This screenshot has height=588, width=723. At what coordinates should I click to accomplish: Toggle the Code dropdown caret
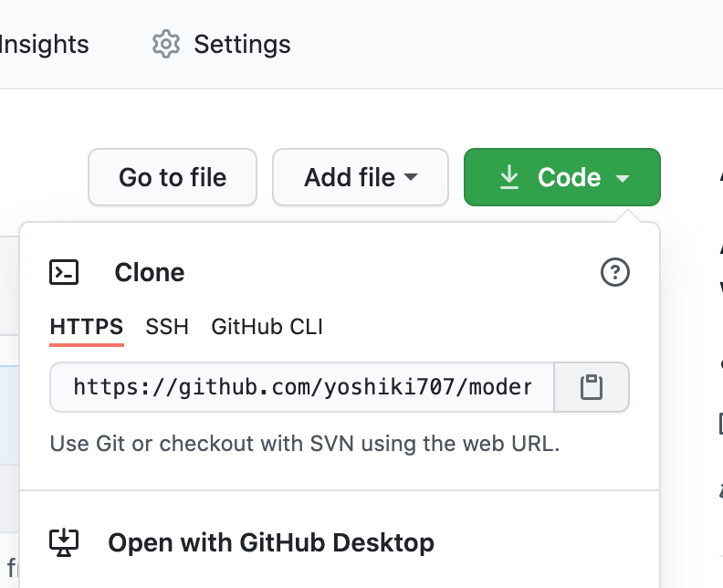click(623, 178)
